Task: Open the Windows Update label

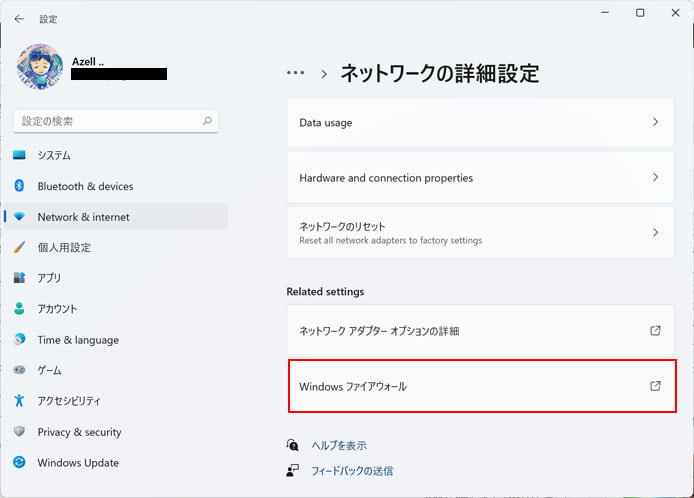Action: 78,463
